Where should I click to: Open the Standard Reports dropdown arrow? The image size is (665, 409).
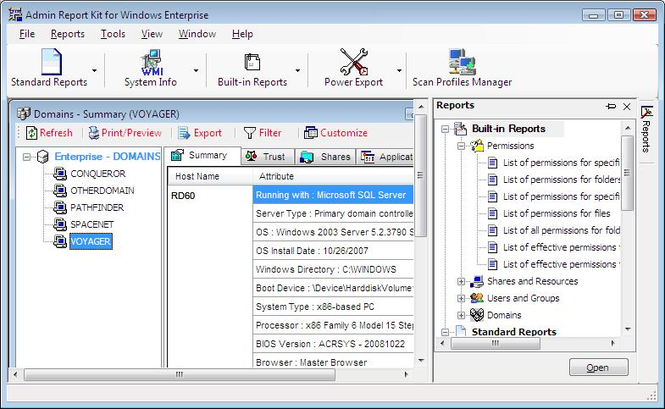pos(94,70)
